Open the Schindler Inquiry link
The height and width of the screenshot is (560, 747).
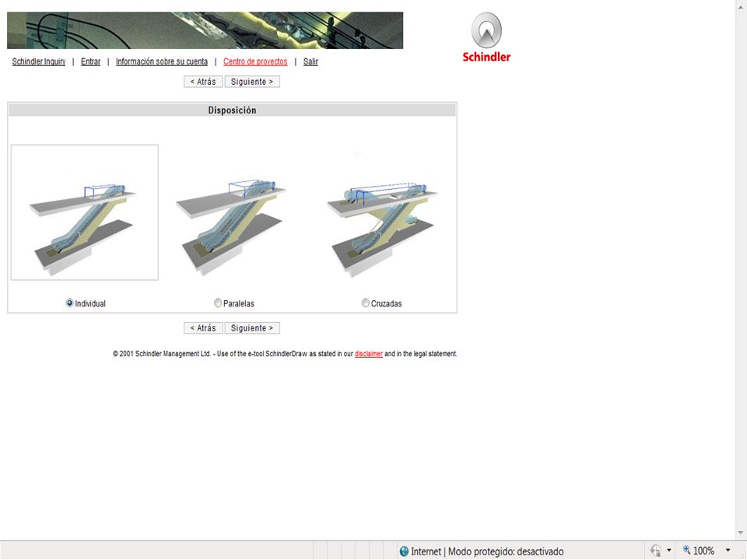pos(39,61)
